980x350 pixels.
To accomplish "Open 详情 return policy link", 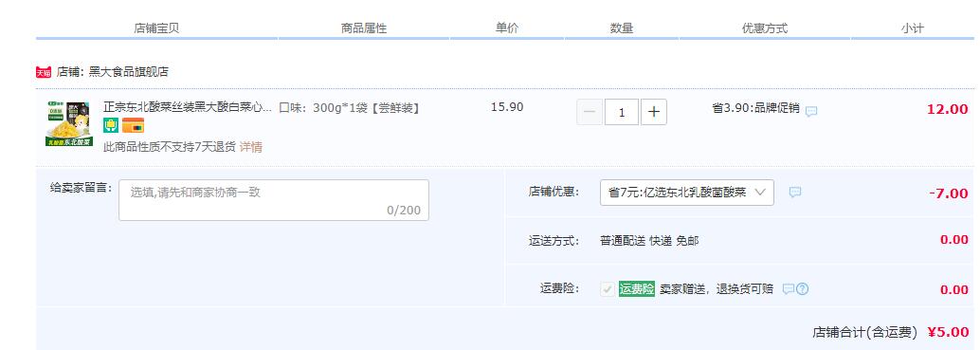I will (x=251, y=147).
